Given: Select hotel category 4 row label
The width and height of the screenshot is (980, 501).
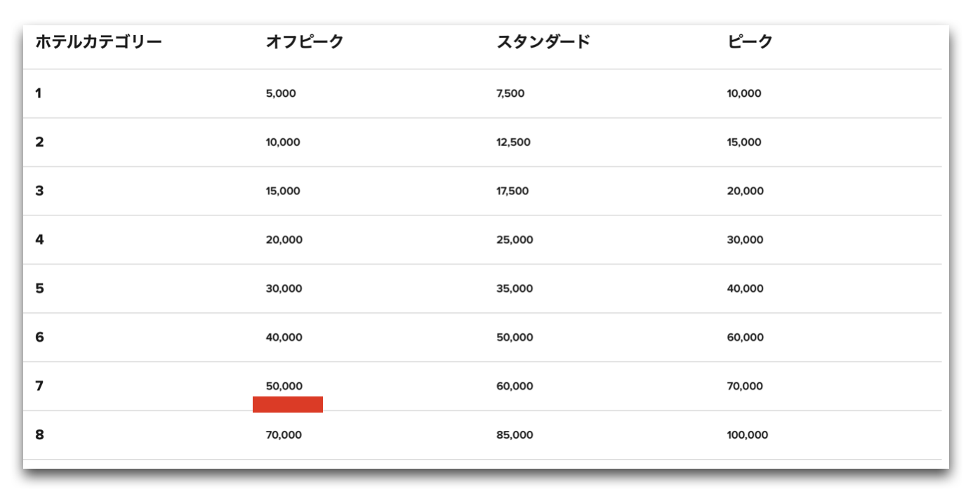Looking at the screenshot, I should click(39, 239).
